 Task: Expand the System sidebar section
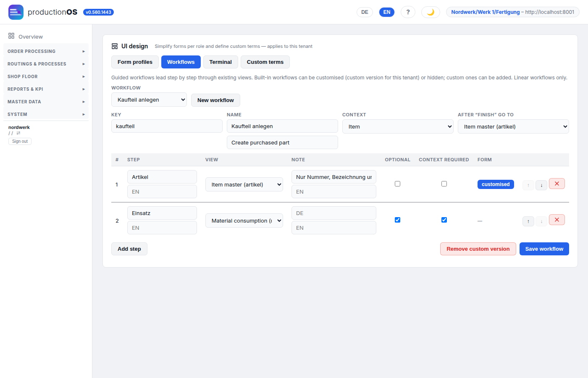tap(46, 114)
